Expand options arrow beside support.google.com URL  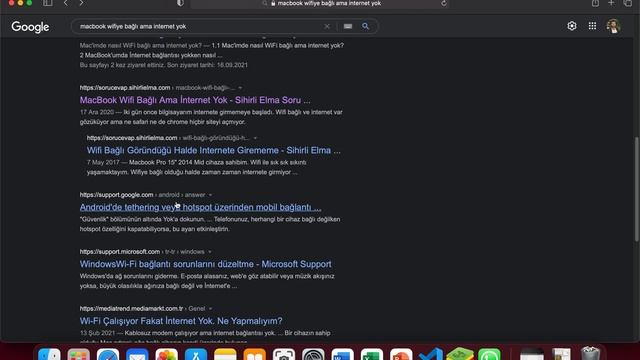(210, 195)
